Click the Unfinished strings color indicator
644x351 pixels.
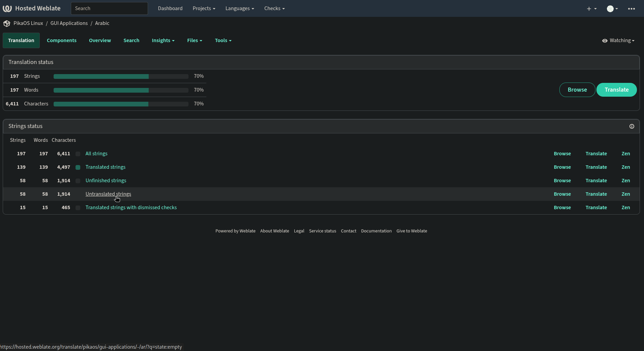point(78,181)
